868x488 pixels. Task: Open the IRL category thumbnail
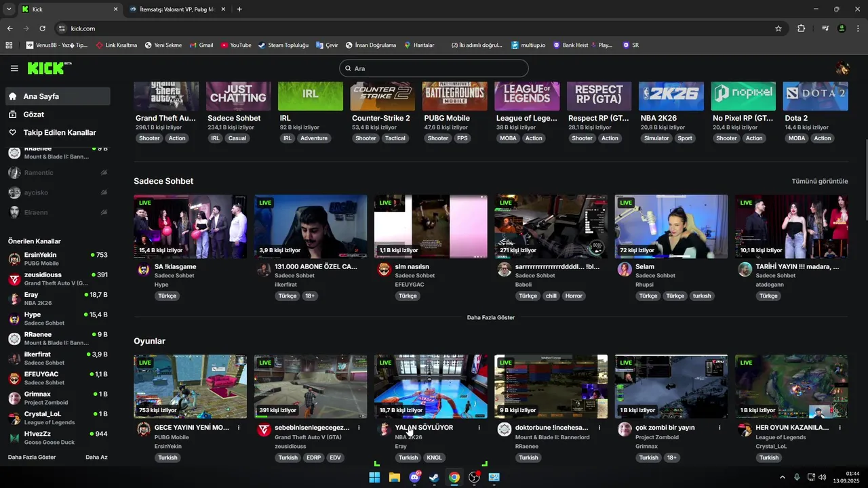pos(311,96)
